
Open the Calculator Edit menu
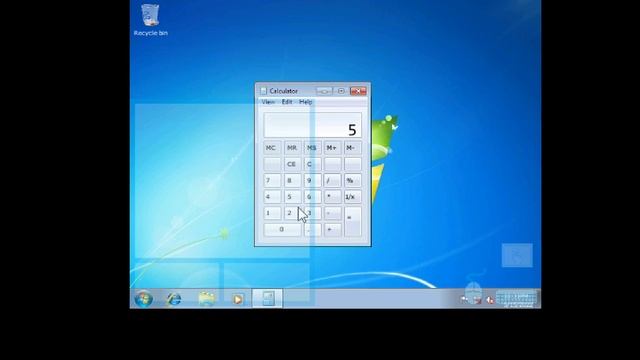(x=287, y=102)
